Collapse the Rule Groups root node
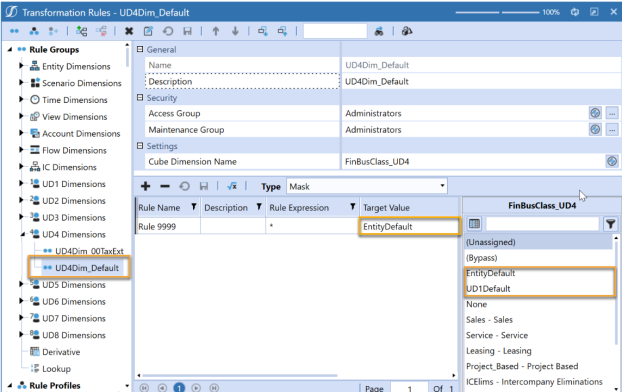 [x=10, y=49]
